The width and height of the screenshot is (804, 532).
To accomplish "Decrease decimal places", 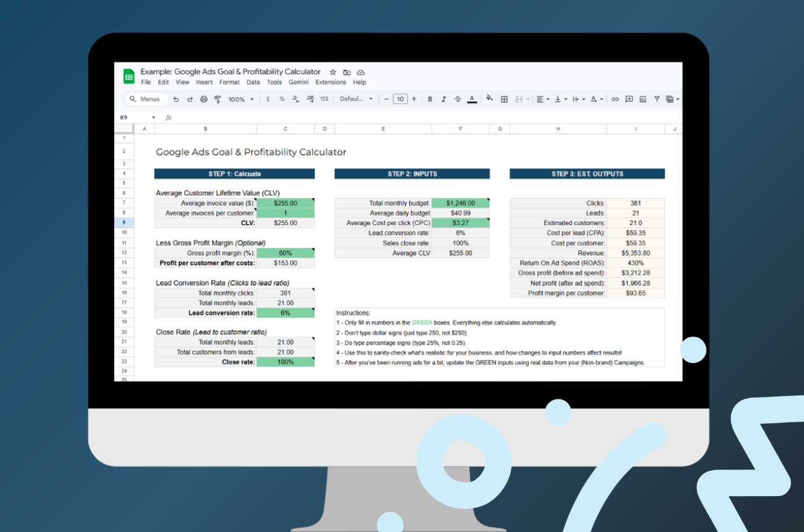I will (296, 99).
